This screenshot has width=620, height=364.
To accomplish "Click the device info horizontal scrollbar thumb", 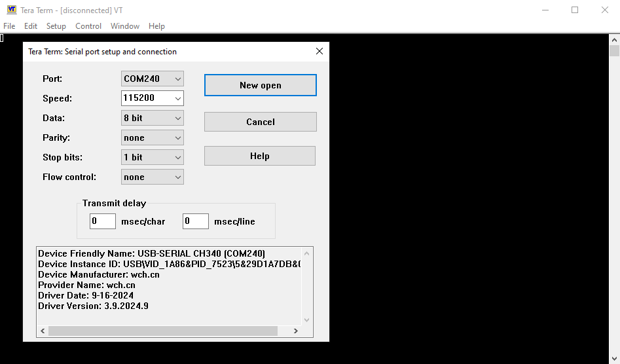I will [x=164, y=331].
